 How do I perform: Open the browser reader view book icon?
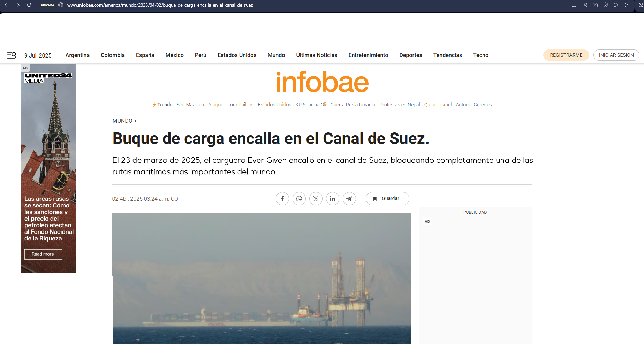pyautogui.click(x=574, y=5)
